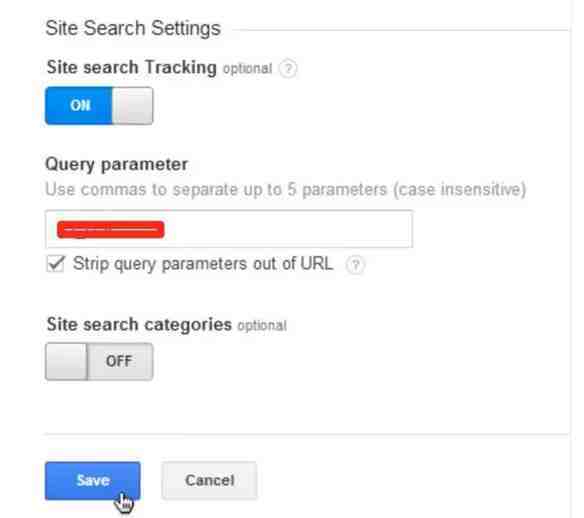Click the blue ON label of tracking switch
Screen dimensions: 584x518
(79, 105)
